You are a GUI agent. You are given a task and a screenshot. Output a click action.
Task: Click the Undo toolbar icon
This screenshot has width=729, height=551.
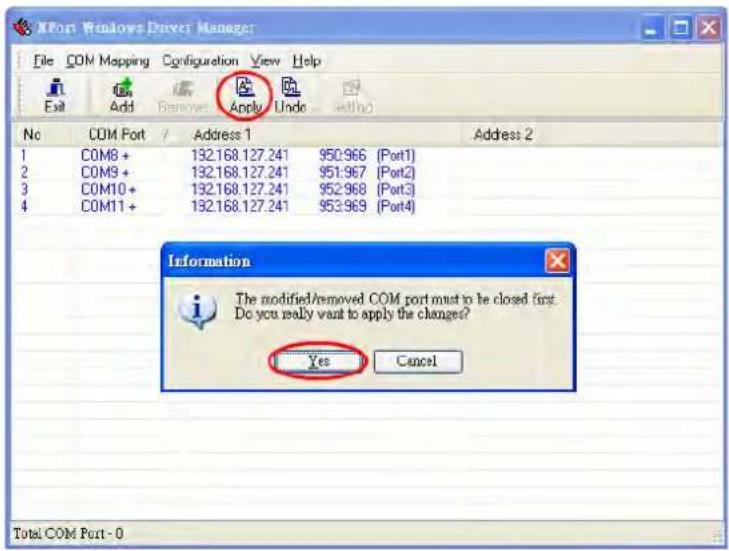[x=291, y=96]
